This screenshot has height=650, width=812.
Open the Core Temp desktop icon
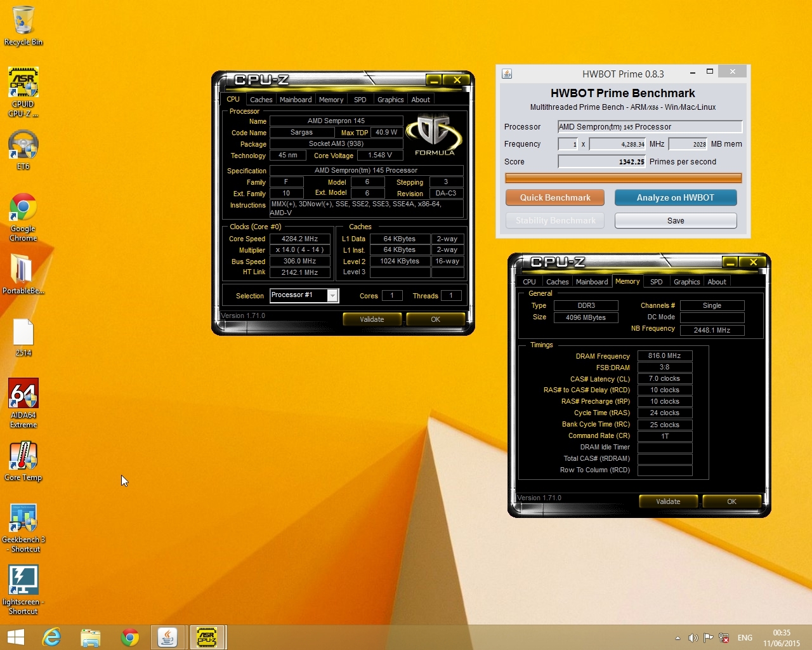[23, 461]
